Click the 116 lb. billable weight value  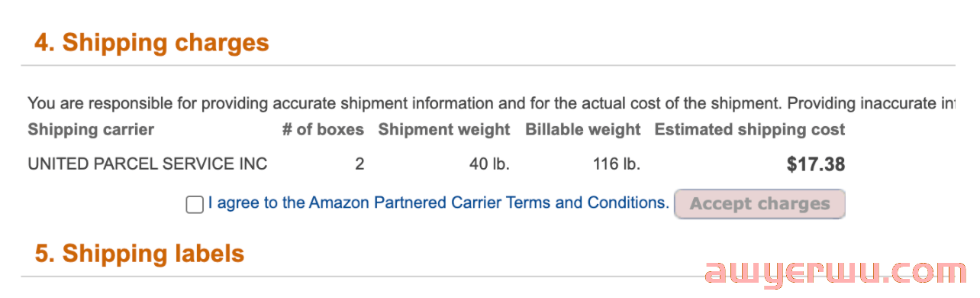[x=616, y=164]
